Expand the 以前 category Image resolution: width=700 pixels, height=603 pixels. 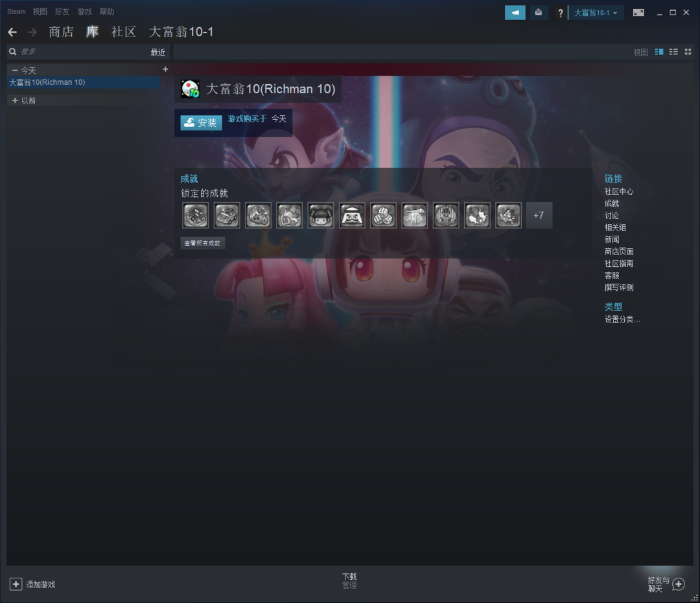point(15,100)
